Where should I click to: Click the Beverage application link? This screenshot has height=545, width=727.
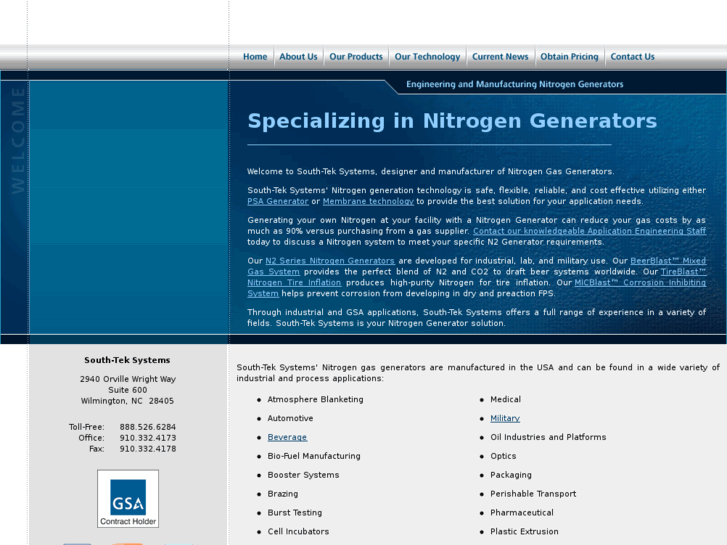pos(287,437)
